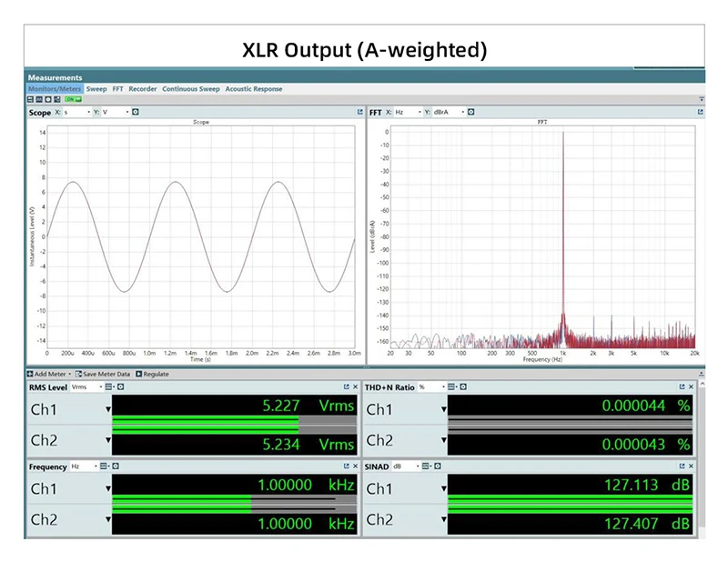Image resolution: width=728 pixels, height=561 pixels.
Task: Open the RMS Level Vrms unit dropdown
Action: click(86, 387)
